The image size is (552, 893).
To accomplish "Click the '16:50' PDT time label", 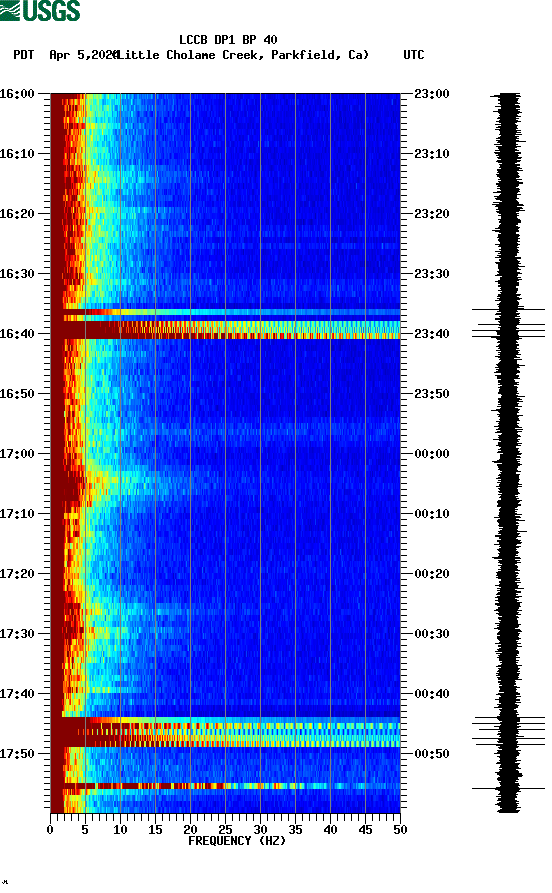I will click(17, 394).
